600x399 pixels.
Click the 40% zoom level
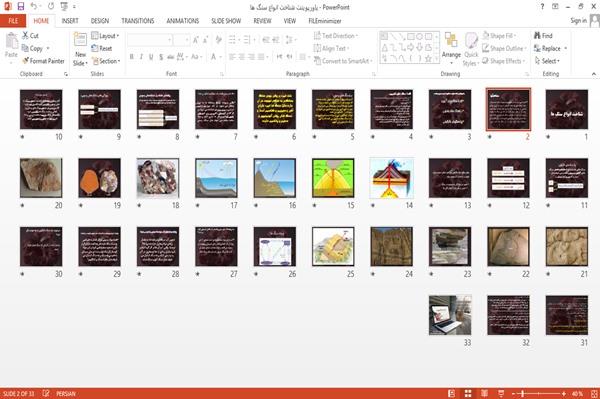pyautogui.click(x=577, y=394)
